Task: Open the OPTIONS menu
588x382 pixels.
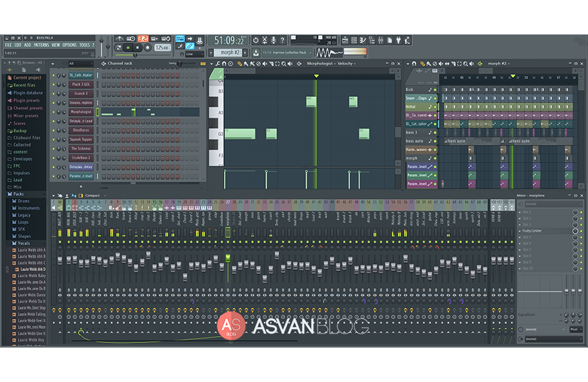Action: (70, 45)
